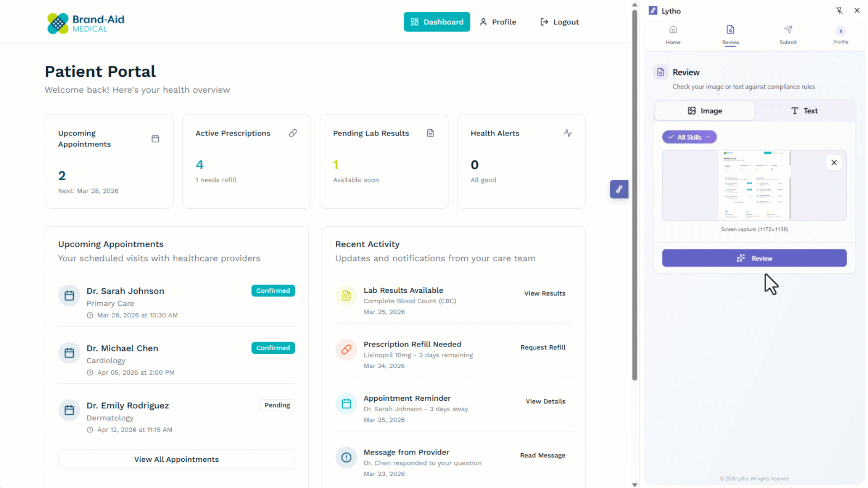Click the pill icon in Active Prescriptions card
Image resolution: width=868 pixels, height=488 pixels.
pyautogui.click(x=293, y=133)
